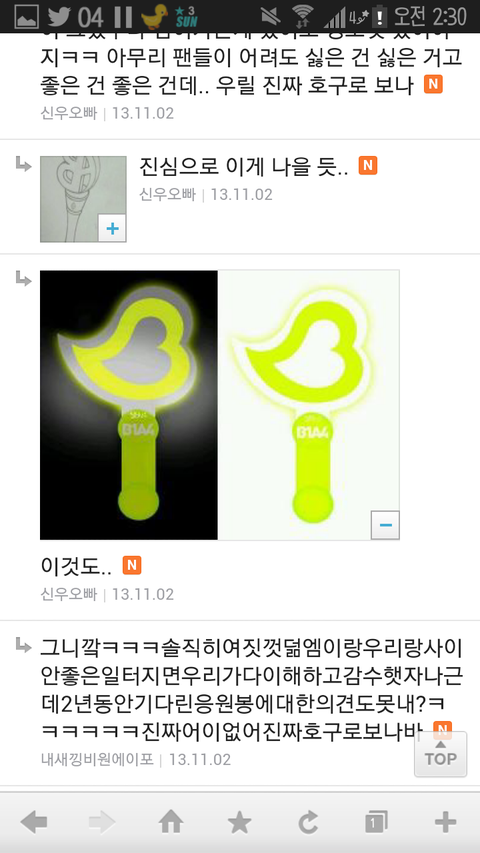This screenshot has width=480, height=853.
Task: Tap the browser forward arrow
Action: pos(102,822)
